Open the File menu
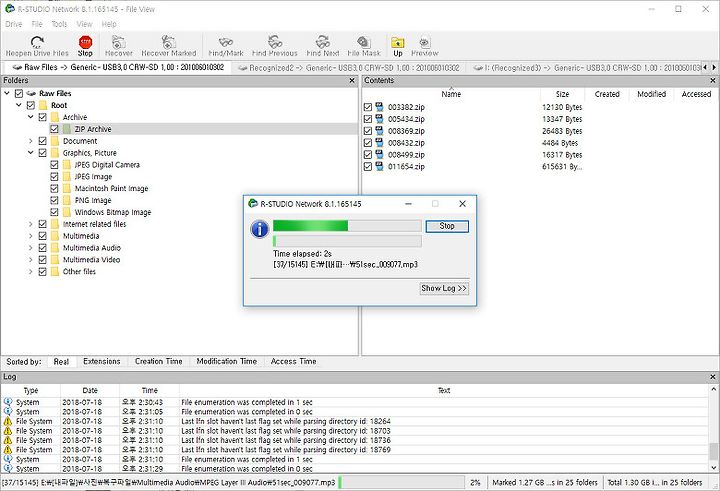Image resolution: width=720 pixels, height=491 pixels. tap(37, 24)
